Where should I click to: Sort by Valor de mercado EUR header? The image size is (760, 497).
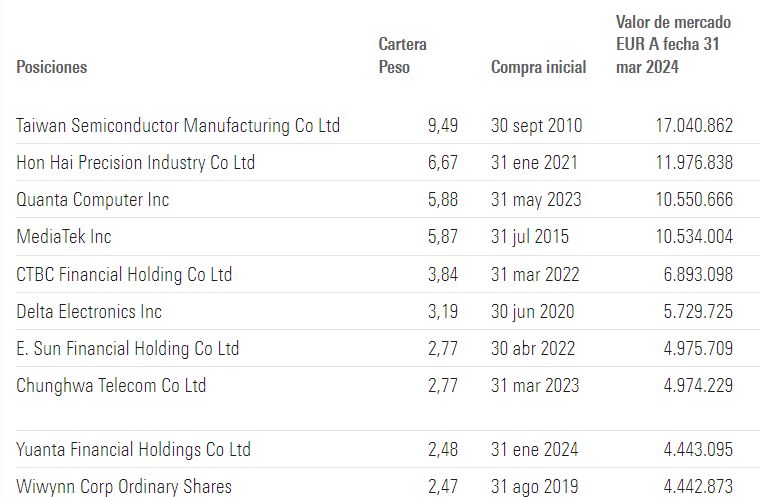point(673,45)
